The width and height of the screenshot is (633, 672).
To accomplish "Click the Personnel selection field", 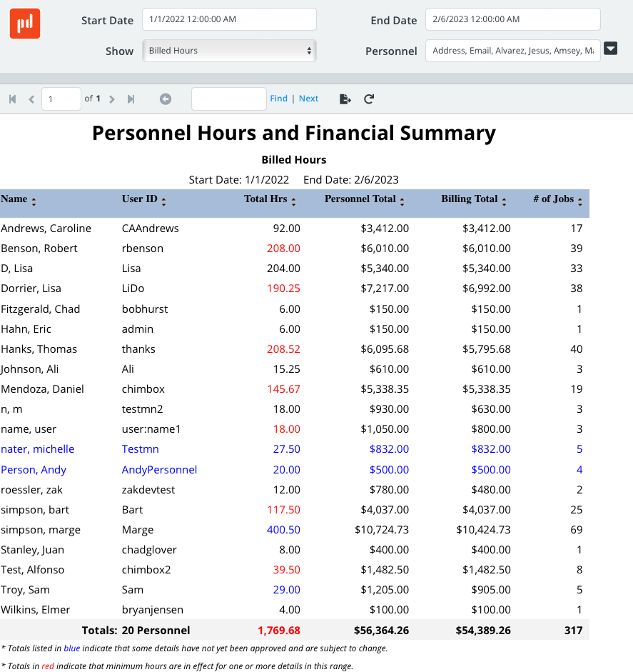I will click(x=512, y=51).
